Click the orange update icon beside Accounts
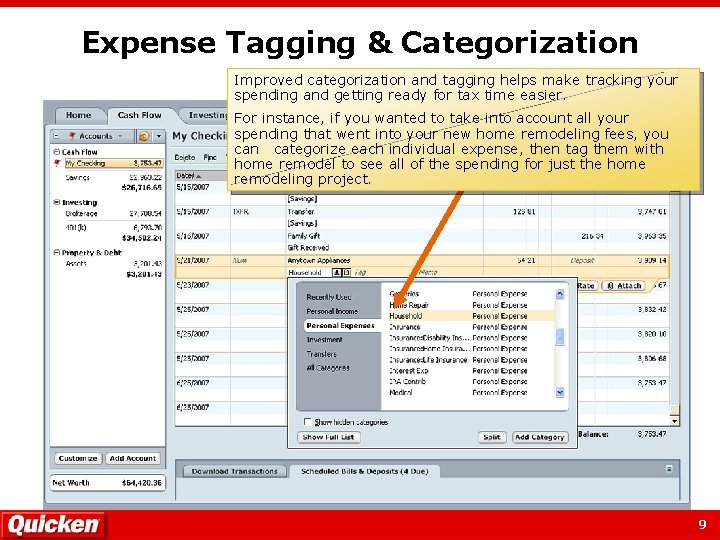This screenshot has height=540, width=720. [x=144, y=136]
